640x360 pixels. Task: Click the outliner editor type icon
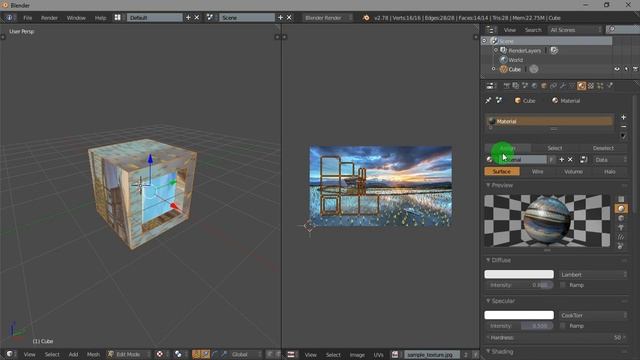pyautogui.click(x=490, y=30)
